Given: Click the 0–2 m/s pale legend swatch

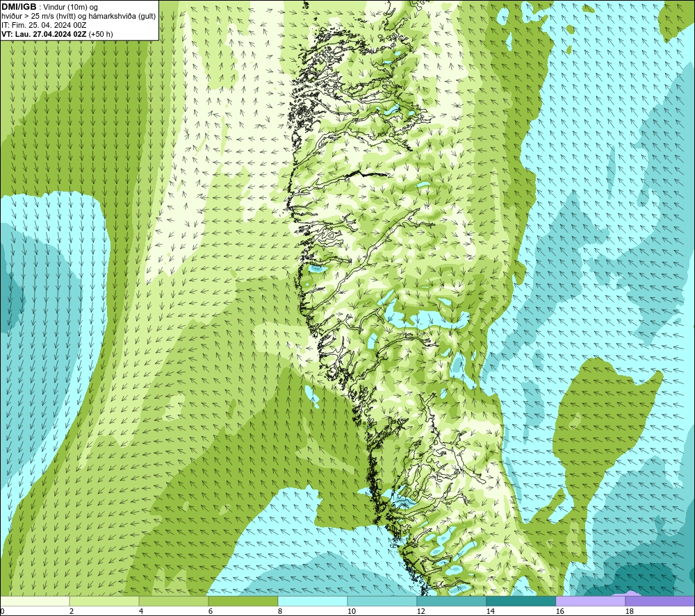Looking at the screenshot, I should 35,601.
